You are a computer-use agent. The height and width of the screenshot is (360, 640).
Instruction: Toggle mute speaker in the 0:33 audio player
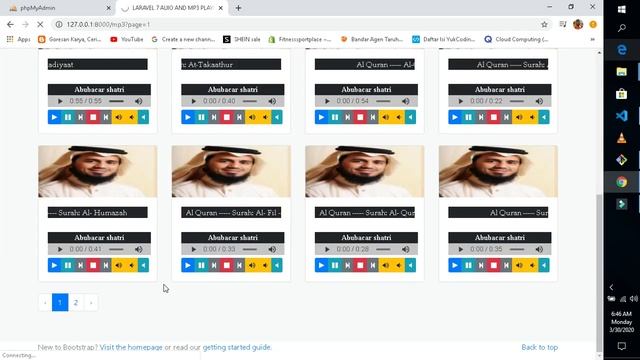[x=272, y=249]
